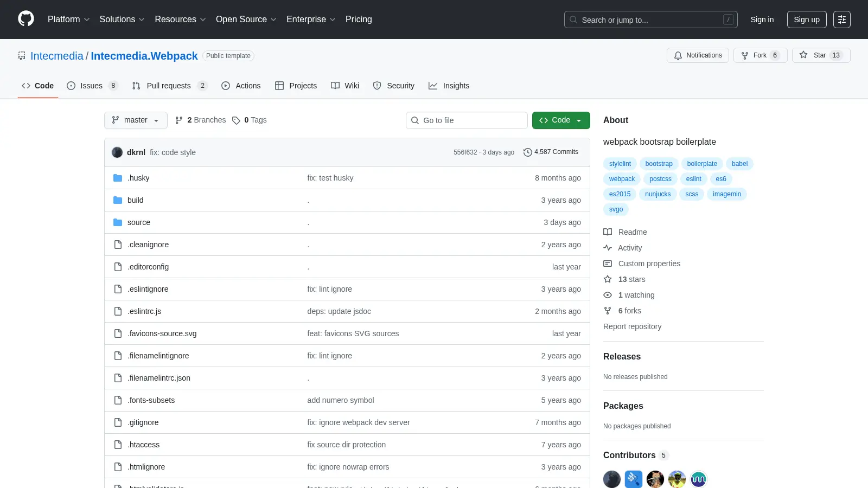Click the webpack topic tag
The image size is (868, 488).
[x=622, y=179]
